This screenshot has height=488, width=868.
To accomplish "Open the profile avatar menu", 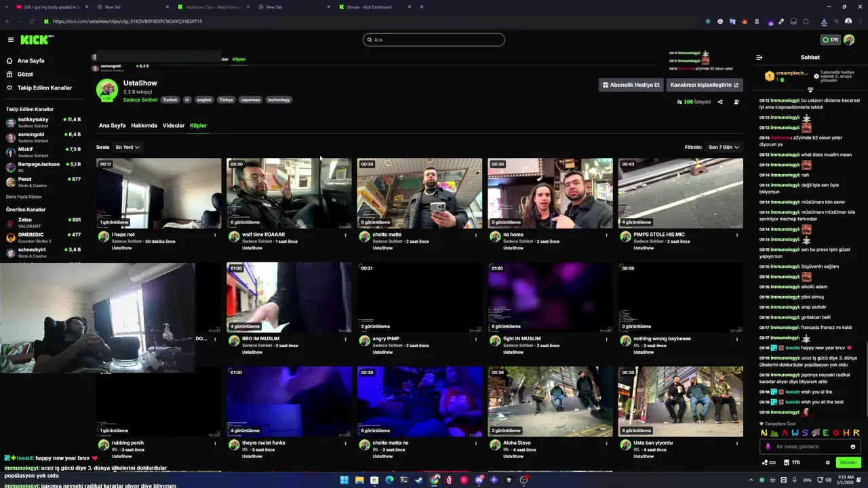I will 849,40.
